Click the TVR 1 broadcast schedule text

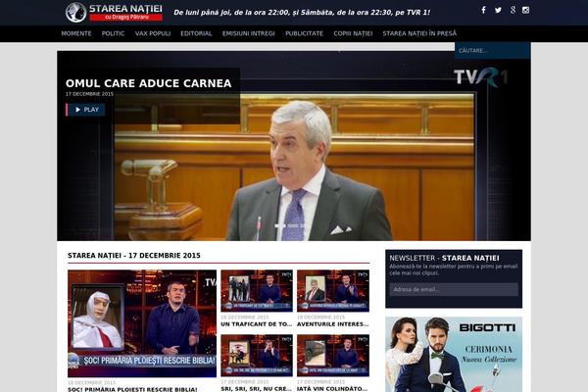pos(302,13)
